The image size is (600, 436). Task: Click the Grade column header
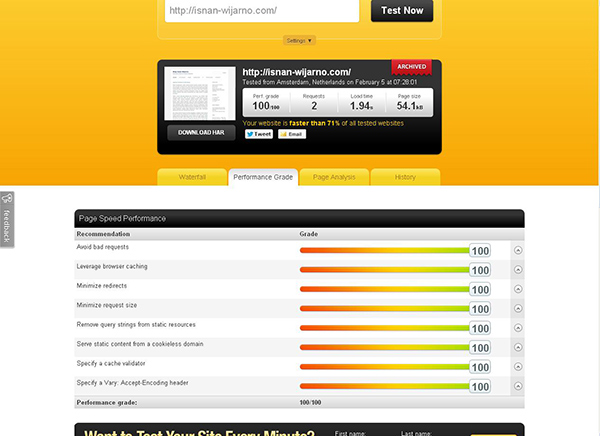tap(309, 234)
